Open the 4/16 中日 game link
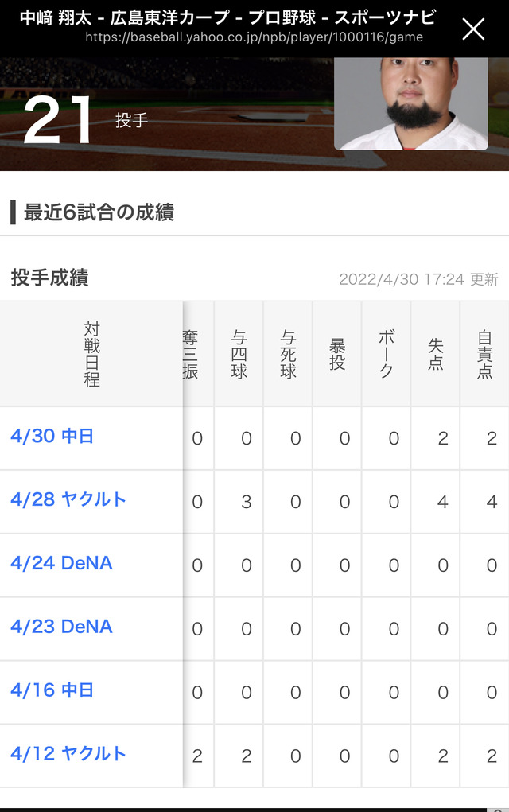This screenshot has width=509, height=812. [x=52, y=690]
